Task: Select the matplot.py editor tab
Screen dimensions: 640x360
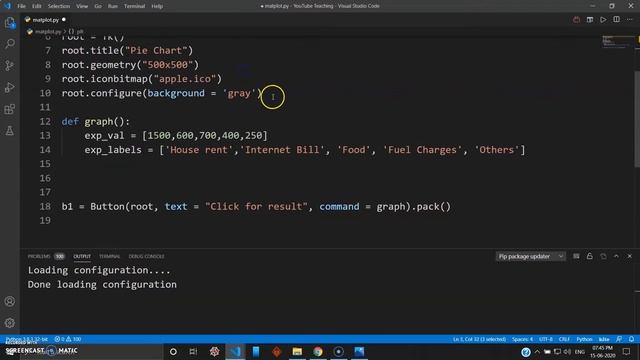Action: point(46,20)
